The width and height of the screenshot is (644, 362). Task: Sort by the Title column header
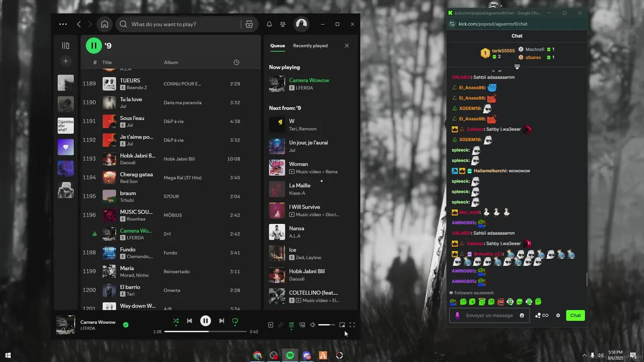pos(107,62)
